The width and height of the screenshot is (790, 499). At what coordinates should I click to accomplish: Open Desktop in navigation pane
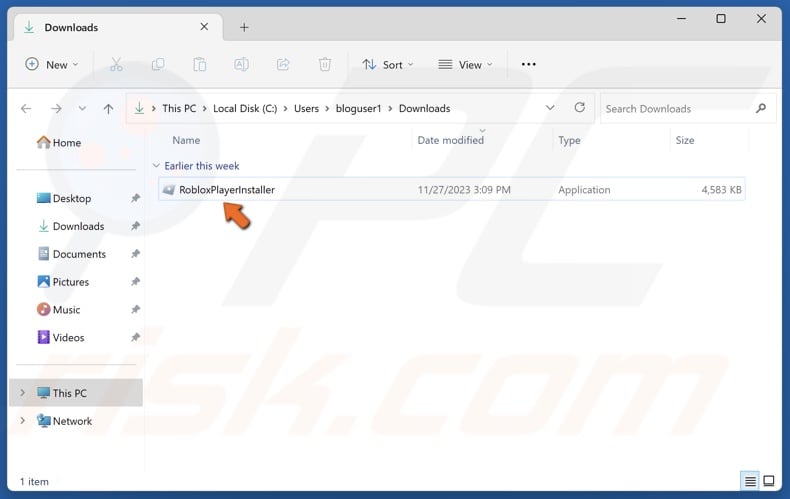point(64,198)
